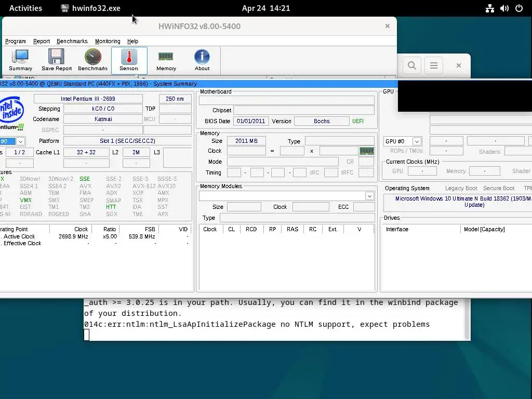Click the VMX feature flag
This screenshot has height=399, width=532.
coord(25,200)
